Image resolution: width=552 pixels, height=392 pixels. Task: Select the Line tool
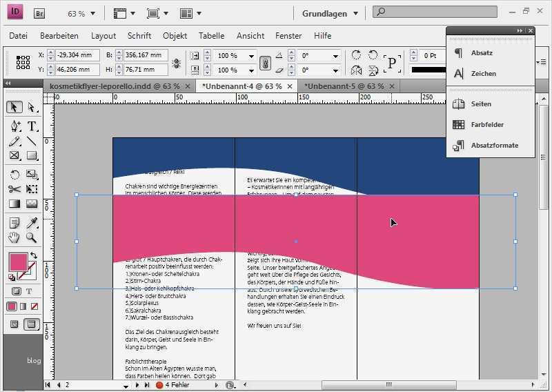[x=32, y=141]
